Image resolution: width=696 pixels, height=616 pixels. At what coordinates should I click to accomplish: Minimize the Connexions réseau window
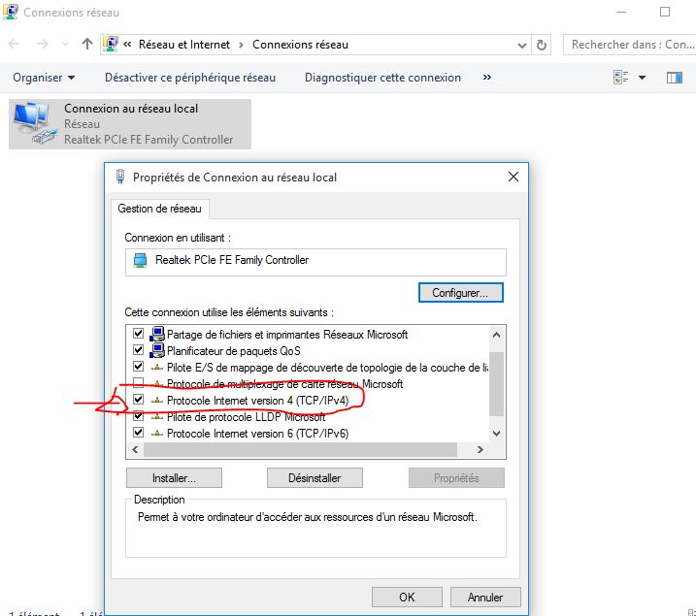[621, 12]
